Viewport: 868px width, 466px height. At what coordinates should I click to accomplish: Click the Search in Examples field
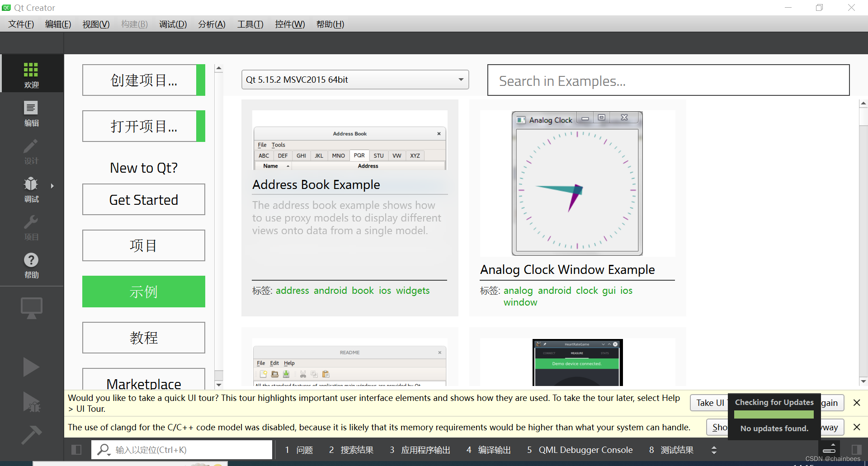(x=668, y=80)
